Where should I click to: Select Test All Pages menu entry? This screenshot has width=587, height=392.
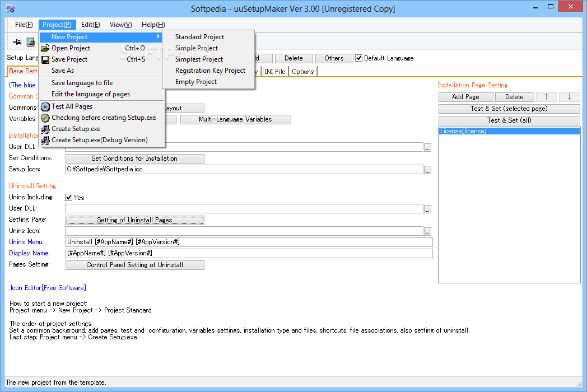(101, 106)
